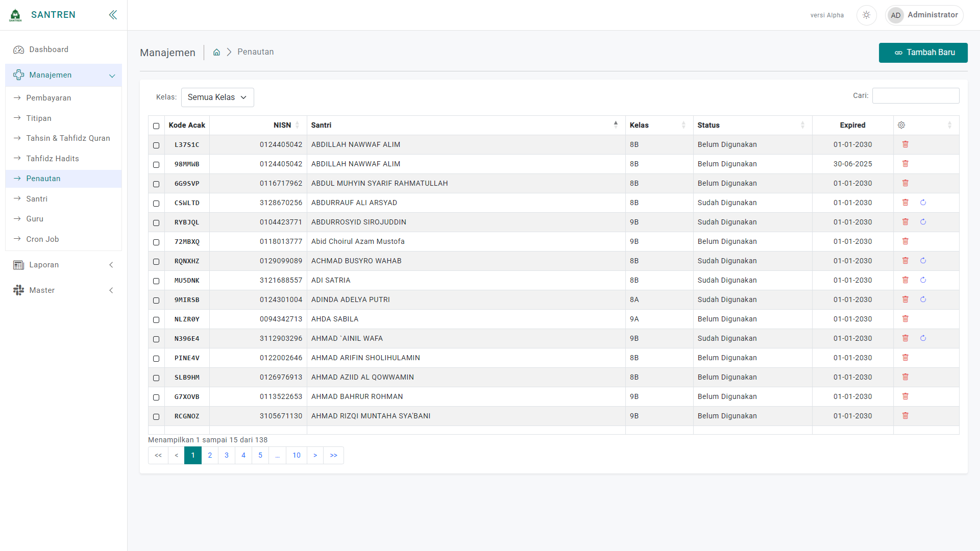Go to pagination page 2

point(210,455)
